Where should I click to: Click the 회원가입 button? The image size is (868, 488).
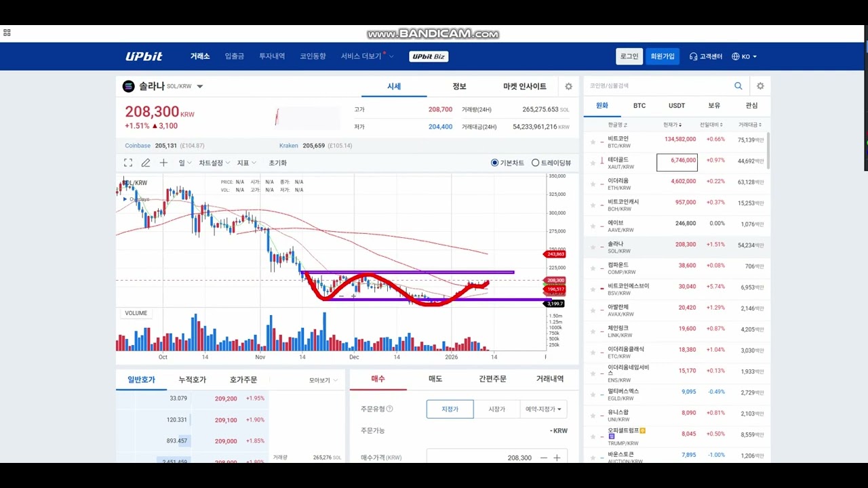click(x=663, y=56)
